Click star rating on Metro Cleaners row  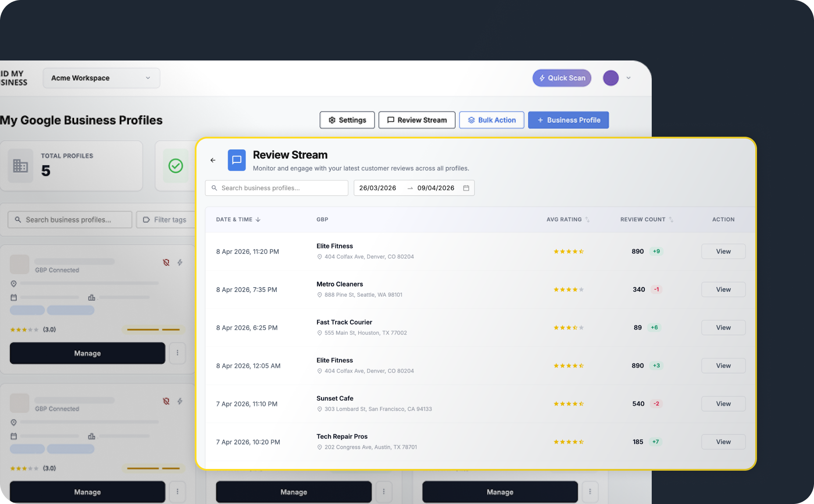click(568, 290)
